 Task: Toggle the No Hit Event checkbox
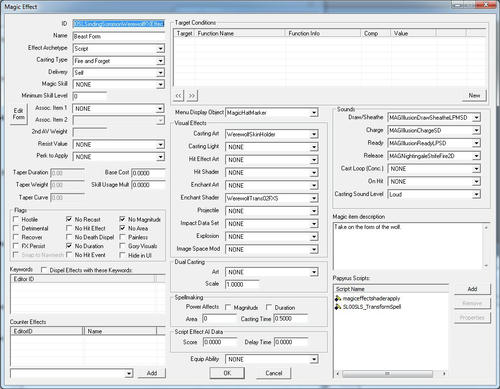coord(69,255)
